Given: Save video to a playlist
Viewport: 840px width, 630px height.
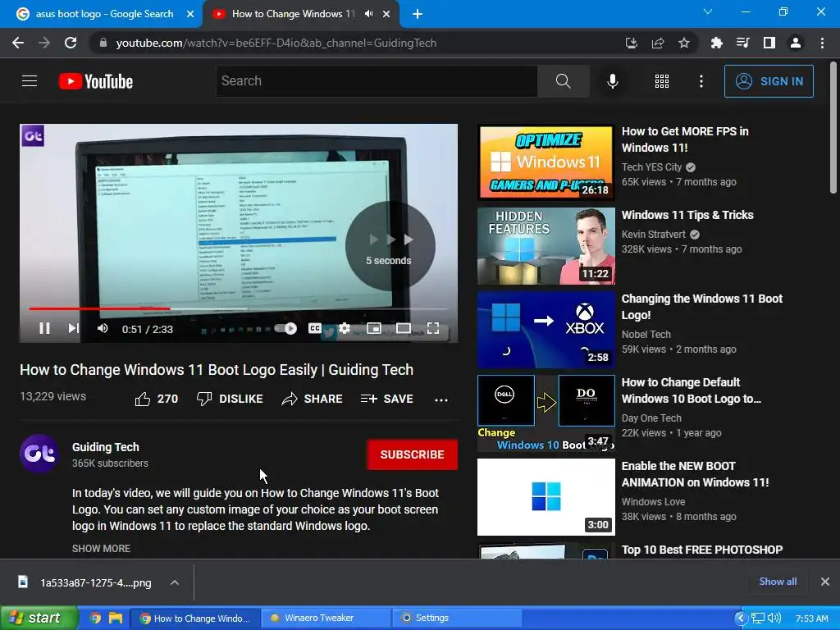Looking at the screenshot, I should tap(387, 399).
